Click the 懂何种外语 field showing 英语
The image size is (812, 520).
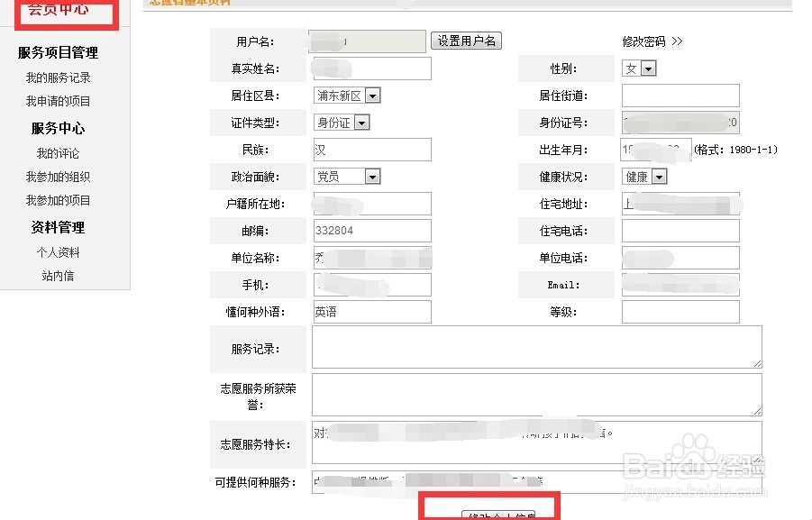click(x=372, y=312)
